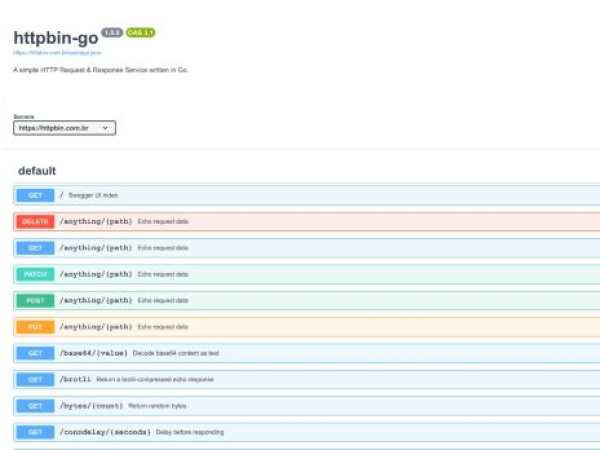
Task: Click the 'A simple HTTP Request & Response Service' description
Action: pos(101,70)
